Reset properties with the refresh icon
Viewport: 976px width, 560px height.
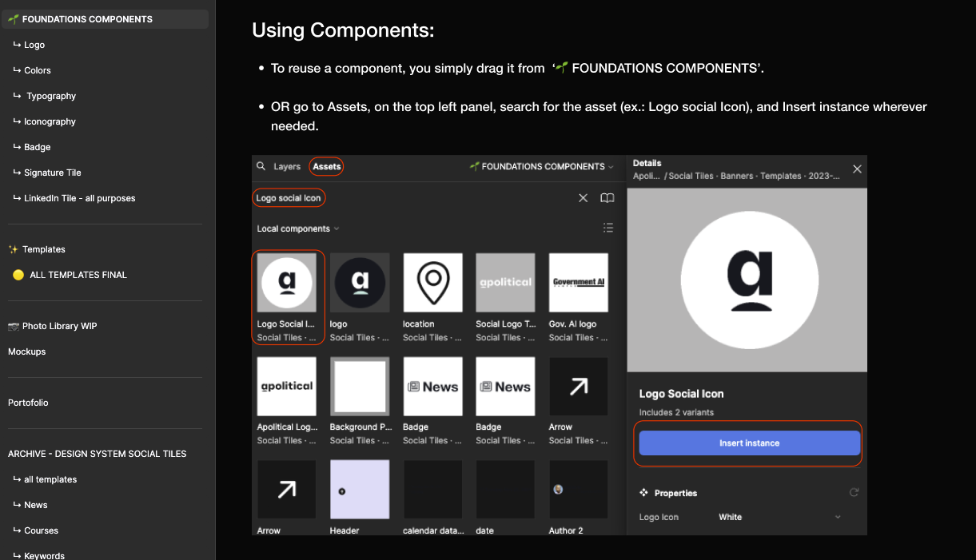pyautogui.click(x=854, y=493)
